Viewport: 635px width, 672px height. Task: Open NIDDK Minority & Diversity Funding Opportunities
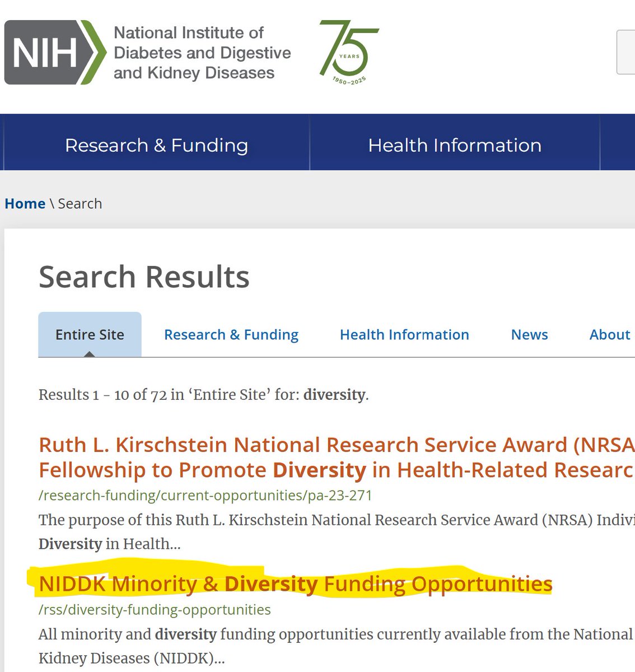coord(296,584)
